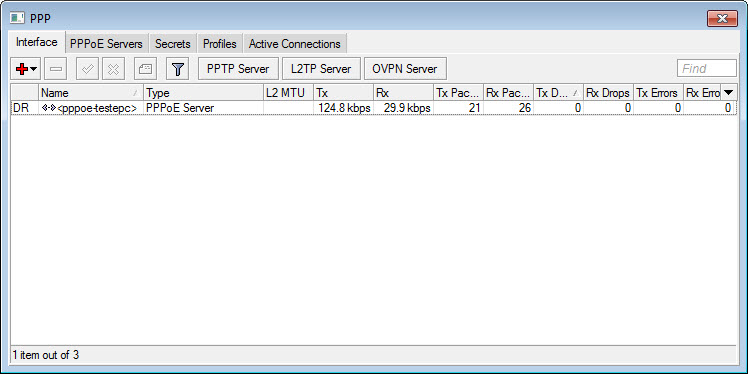Click the Tx packets value 21

[474, 108]
